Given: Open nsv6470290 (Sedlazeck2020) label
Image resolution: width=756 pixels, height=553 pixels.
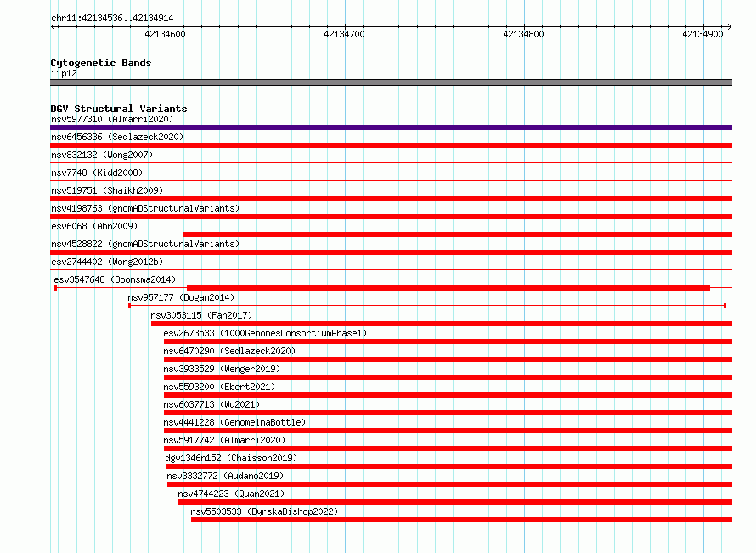Looking at the screenshot, I should coord(229,351).
